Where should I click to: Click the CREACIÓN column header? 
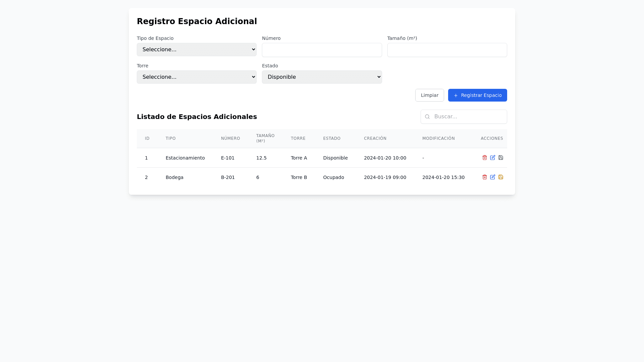click(375, 138)
